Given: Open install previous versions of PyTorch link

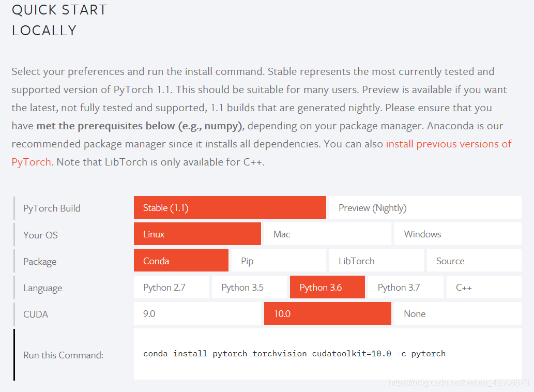Looking at the screenshot, I should coord(449,144).
